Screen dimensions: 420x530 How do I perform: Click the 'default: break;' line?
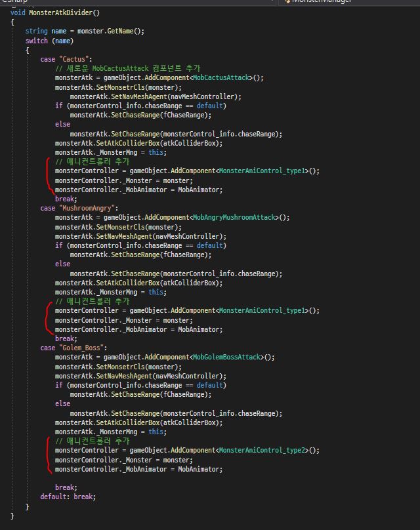tap(68, 497)
